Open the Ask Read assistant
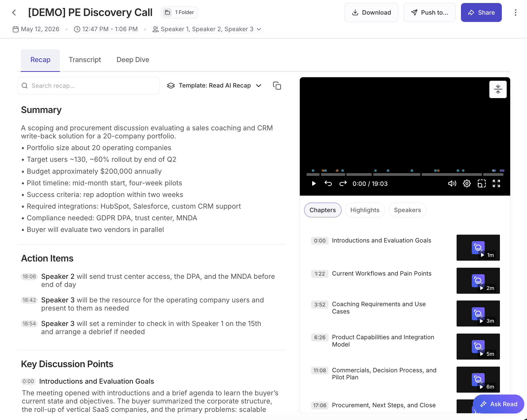527x420 pixels. tap(498, 404)
